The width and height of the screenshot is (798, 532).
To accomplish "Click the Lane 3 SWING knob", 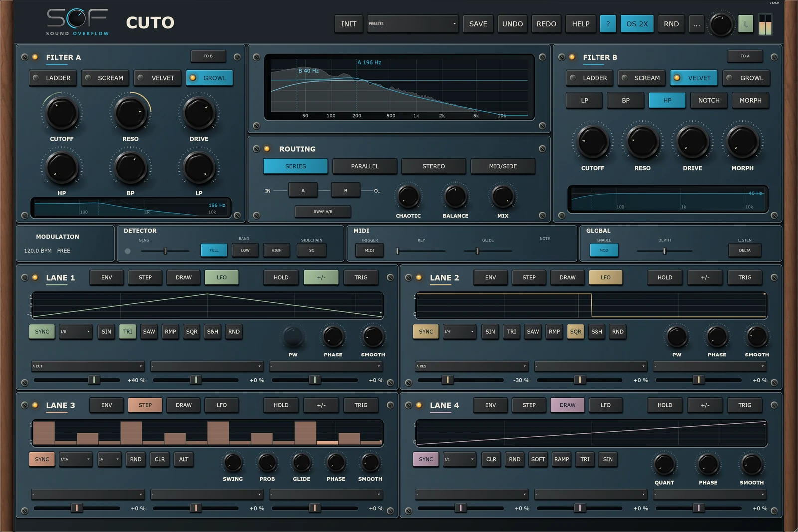I will click(x=233, y=462).
